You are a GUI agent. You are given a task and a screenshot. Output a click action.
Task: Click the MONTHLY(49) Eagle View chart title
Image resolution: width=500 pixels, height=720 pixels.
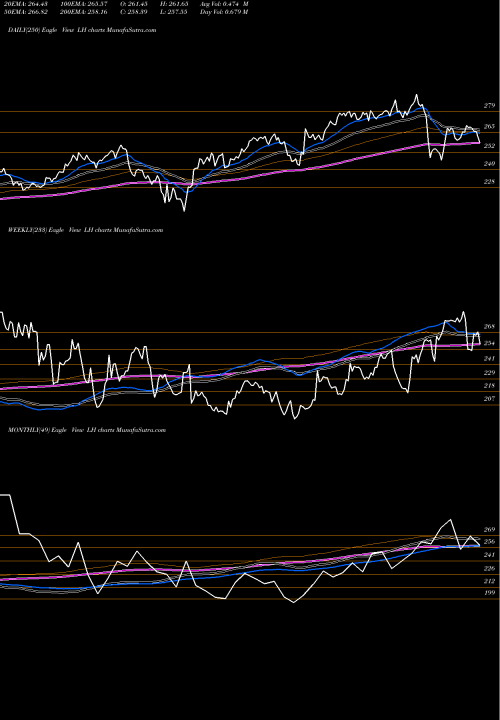point(87,430)
